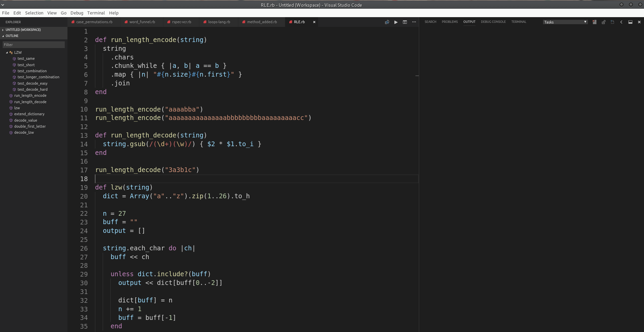Maximize the Output panel
Screen dimensions: 644x332
(x=630, y=22)
